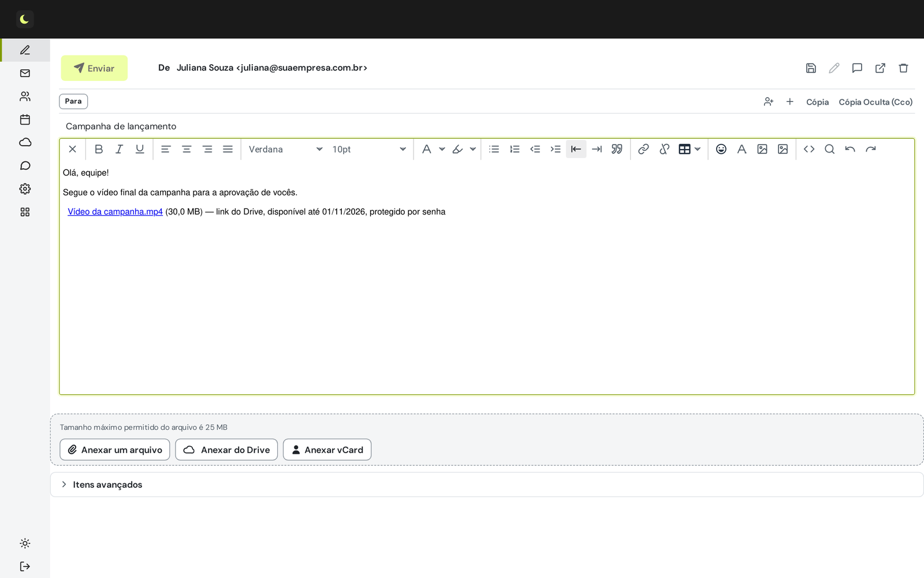This screenshot has height=578, width=924.
Task: Insert blockquote
Action: (617, 149)
